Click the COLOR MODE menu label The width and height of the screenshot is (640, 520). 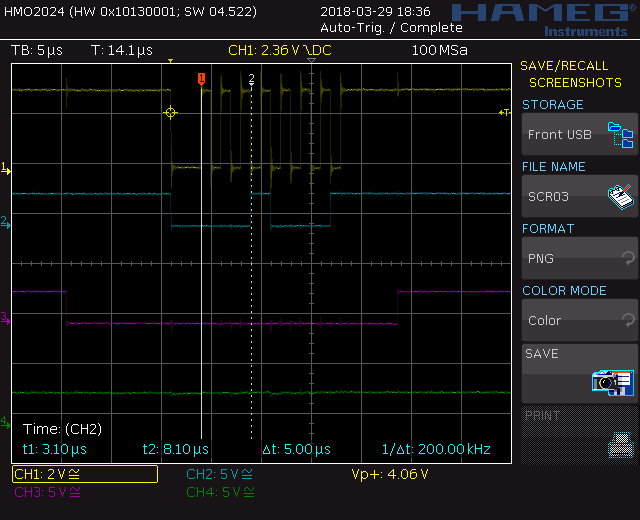click(564, 291)
